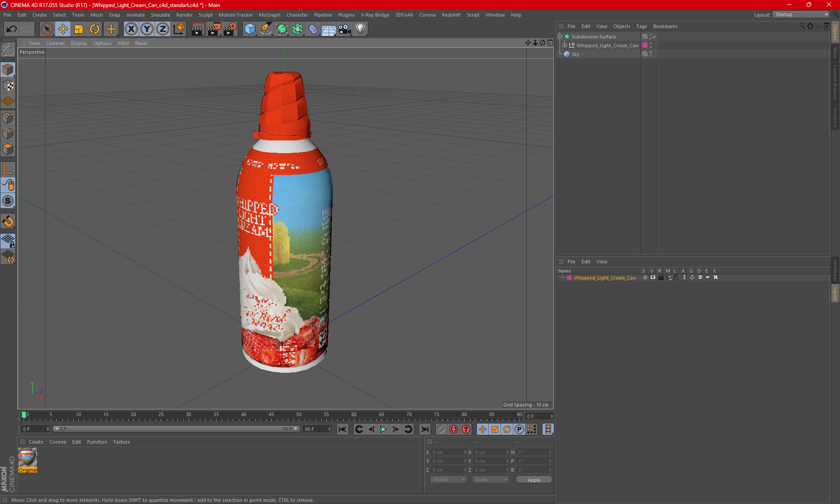This screenshot has height=504, width=840.
Task: Add a Light object
Action: [360, 29]
